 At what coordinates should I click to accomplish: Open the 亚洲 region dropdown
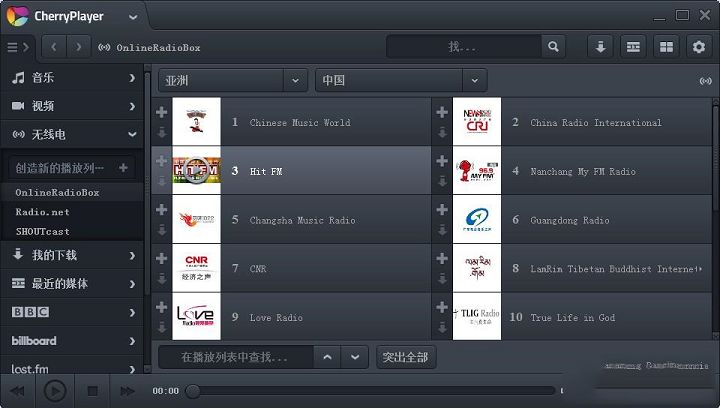(x=233, y=80)
